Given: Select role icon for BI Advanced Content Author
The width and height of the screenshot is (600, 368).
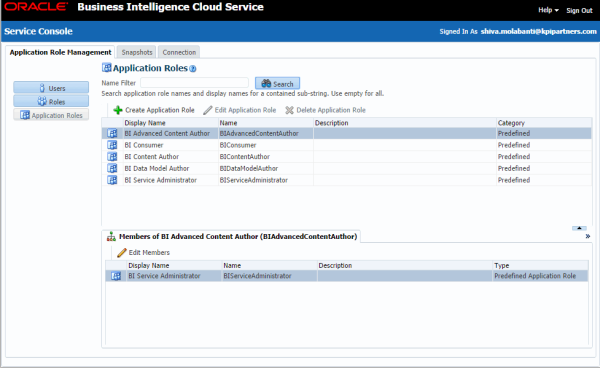Looking at the screenshot, I should point(112,134).
